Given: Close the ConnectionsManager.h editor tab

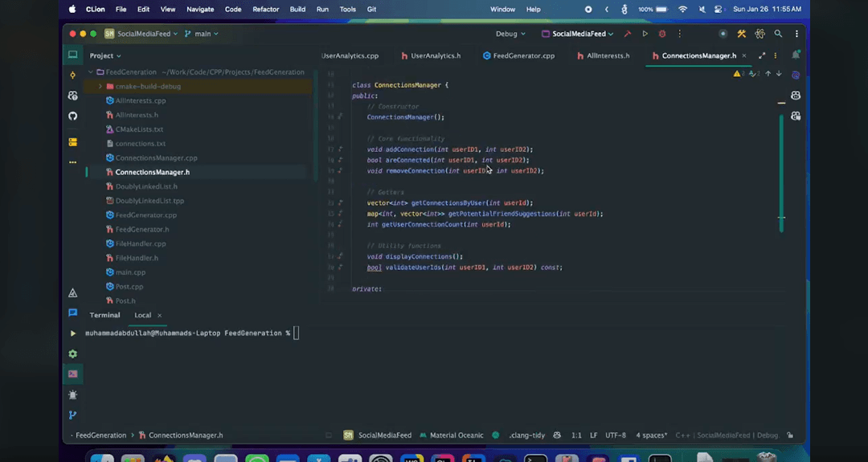Looking at the screenshot, I should click(x=744, y=56).
